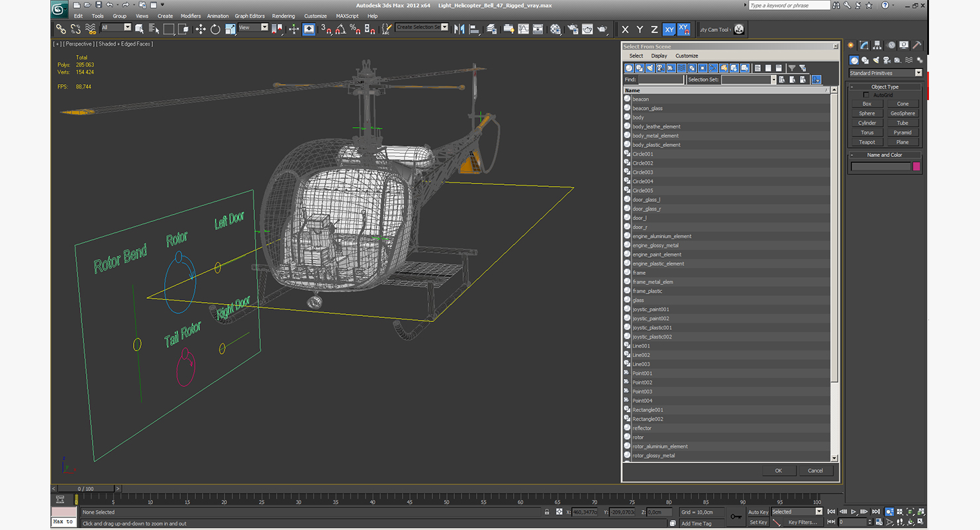
Task: Open Standard Primitives dropdown
Action: (885, 73)
